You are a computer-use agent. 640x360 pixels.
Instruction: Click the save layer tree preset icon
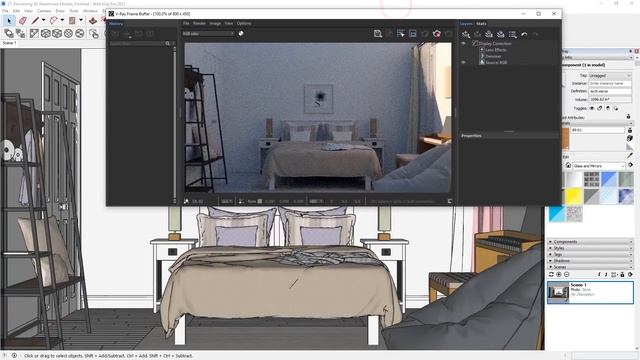point(500,34)
